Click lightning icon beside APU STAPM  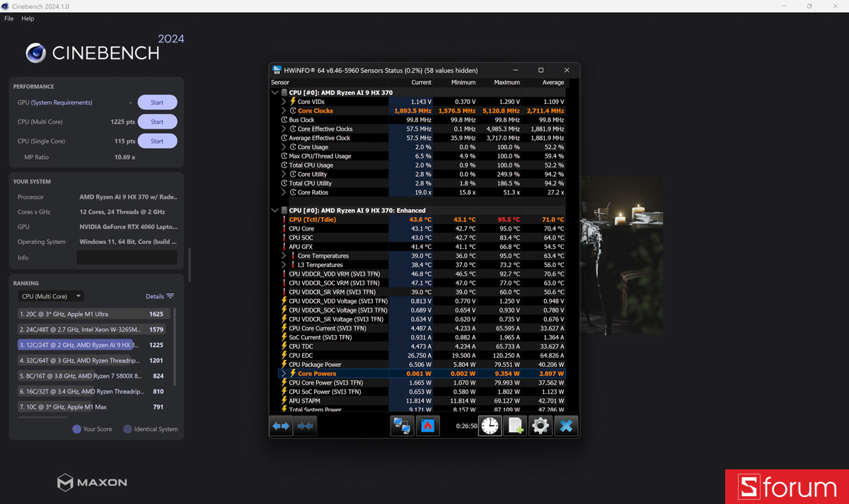point(284,401)
